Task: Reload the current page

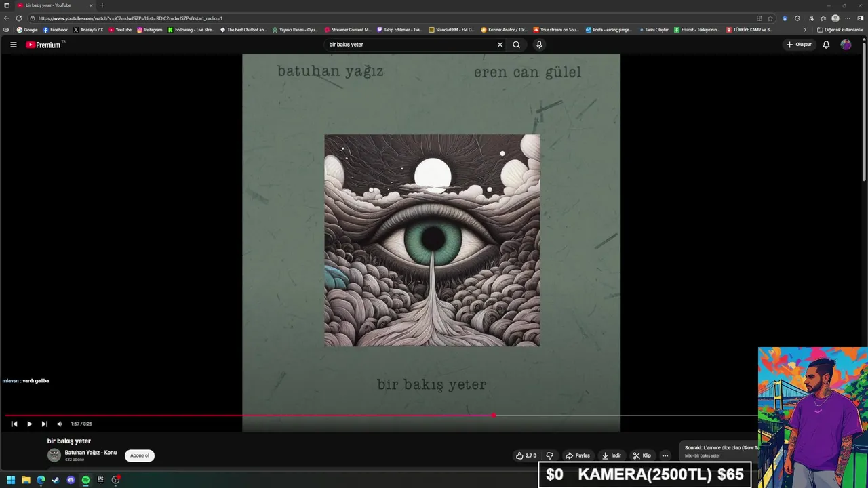Action: tap(18, 18)
